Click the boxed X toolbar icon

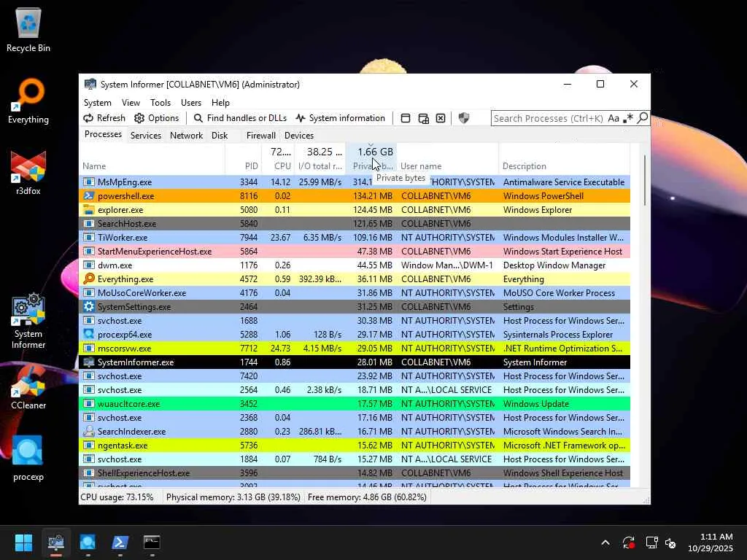click(441, 118)
